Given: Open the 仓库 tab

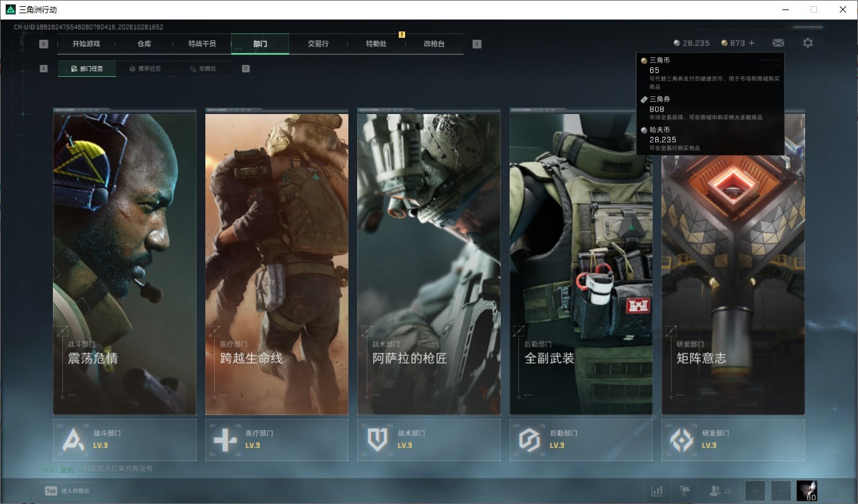Looking at the screenshot, I should (144, 44).
